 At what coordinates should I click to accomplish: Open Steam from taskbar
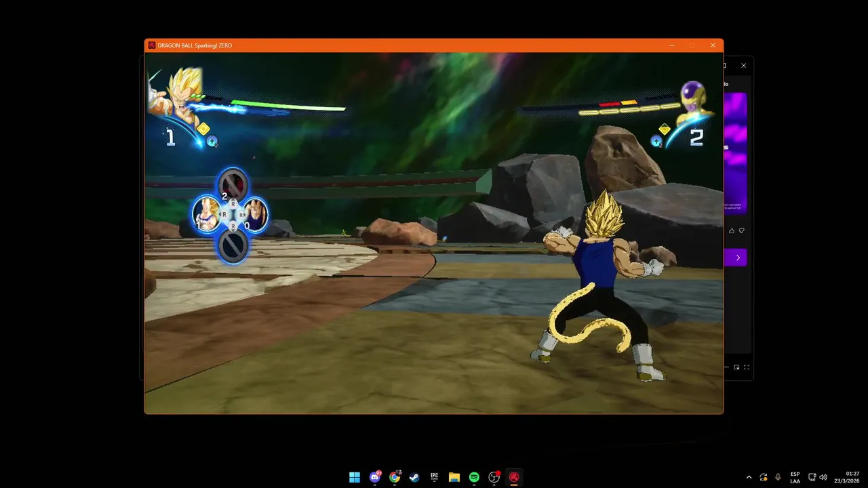tap(414, 477)
